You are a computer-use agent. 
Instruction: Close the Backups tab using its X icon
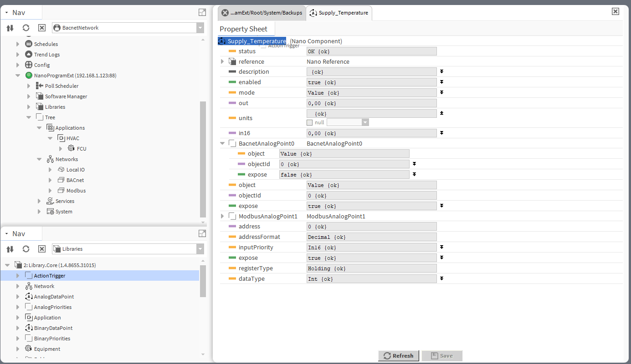pyautogui.click(x=225, y=13)
